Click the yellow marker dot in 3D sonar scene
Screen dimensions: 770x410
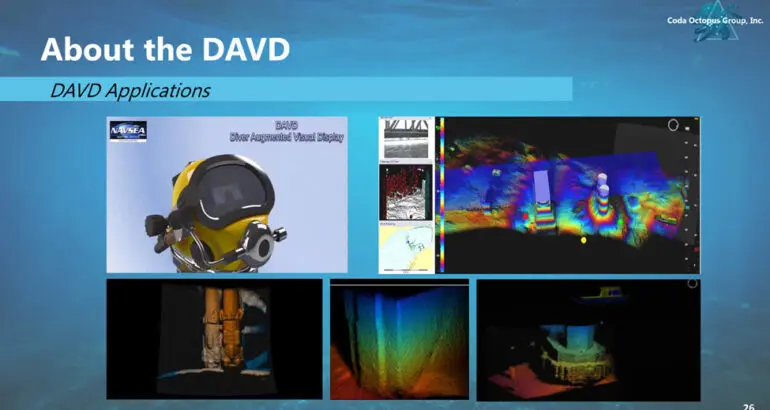583,240
